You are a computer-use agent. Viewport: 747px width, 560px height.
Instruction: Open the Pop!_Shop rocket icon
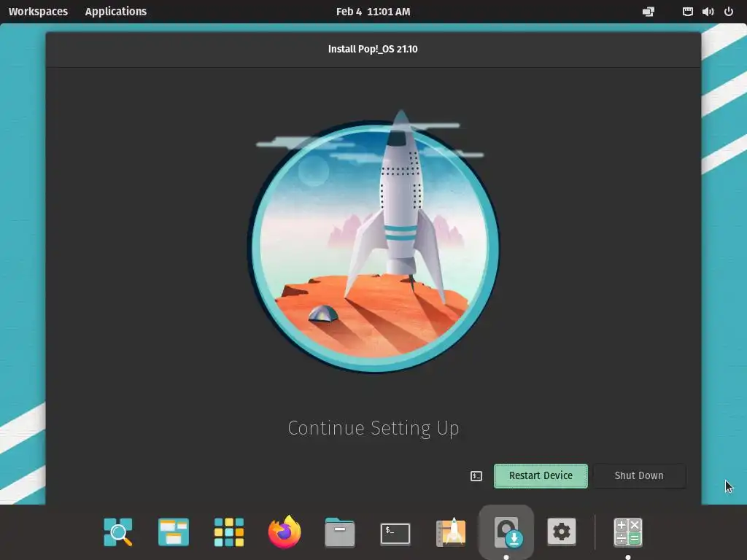451,532
